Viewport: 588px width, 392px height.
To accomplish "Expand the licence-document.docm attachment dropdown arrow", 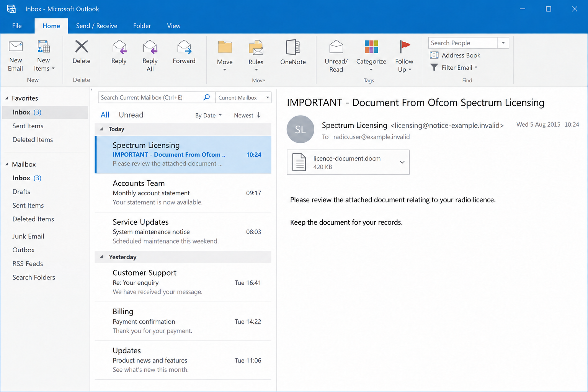I will pos(402,162).
